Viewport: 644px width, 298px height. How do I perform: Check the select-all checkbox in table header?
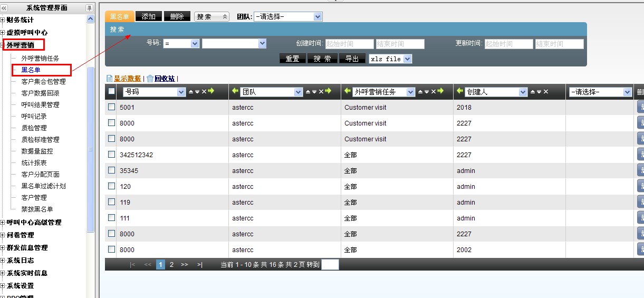click(111, 91)
